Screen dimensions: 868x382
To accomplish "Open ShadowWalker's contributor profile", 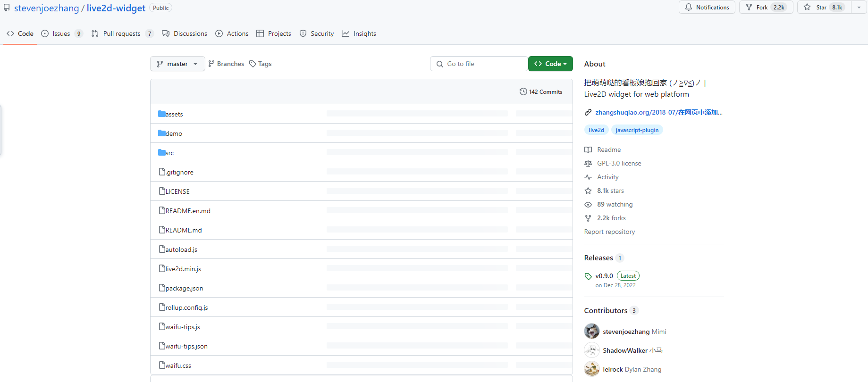I will click(625, 350).
